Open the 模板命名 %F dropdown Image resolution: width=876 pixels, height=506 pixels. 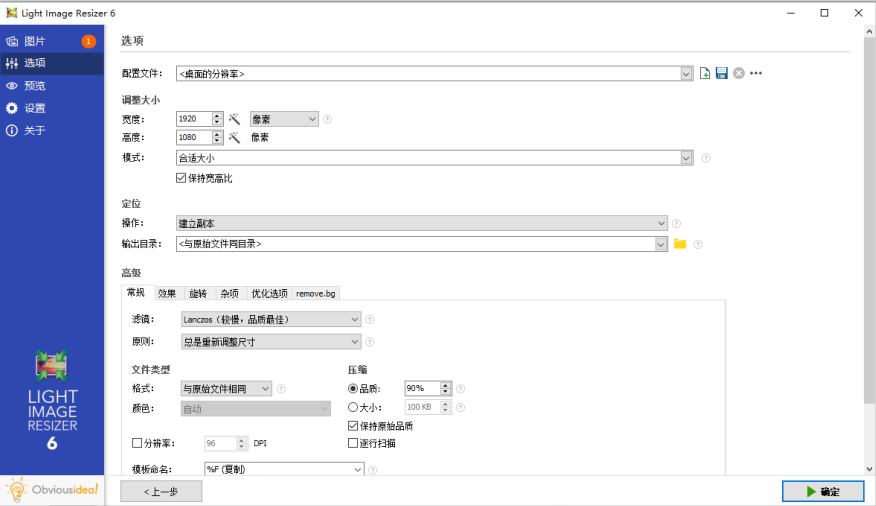358,470
